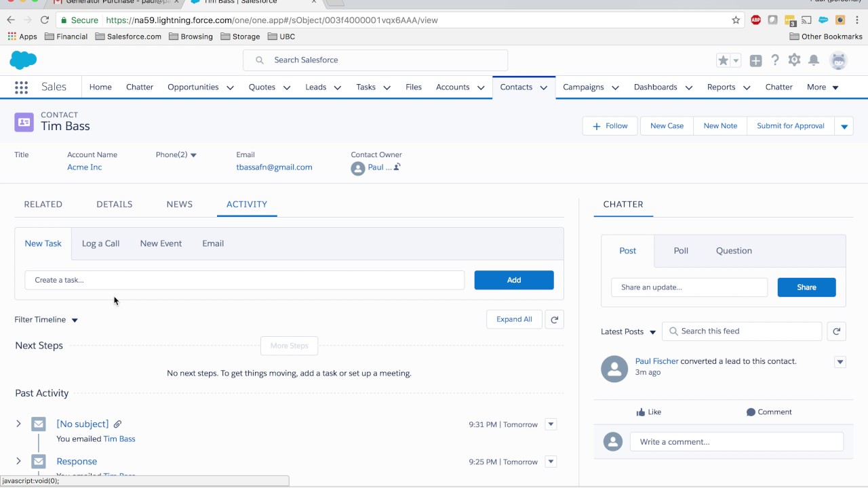Click the AdBlock extension icon
This screenshot has width=868, height=488.
(x=755, y=20)
